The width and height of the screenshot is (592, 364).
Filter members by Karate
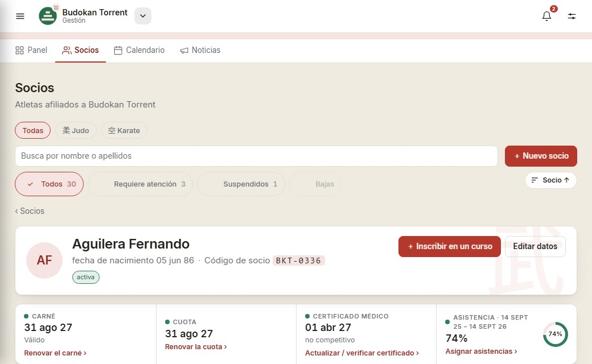click(x=124, y=130)
